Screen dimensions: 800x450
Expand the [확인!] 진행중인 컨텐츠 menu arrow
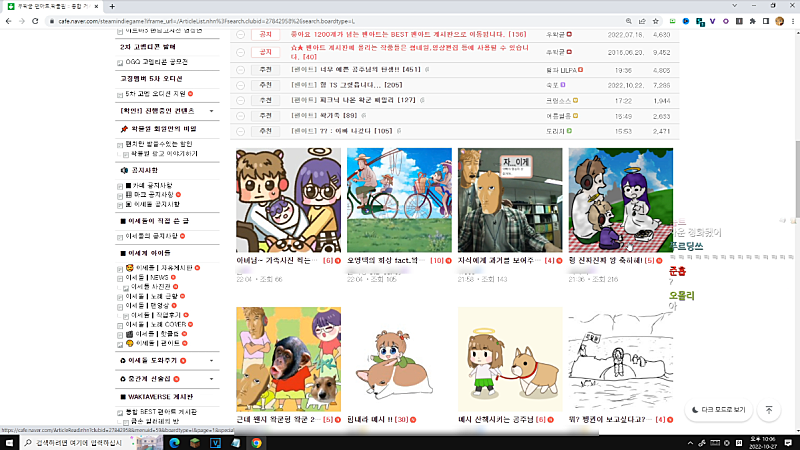coord(211,111)
